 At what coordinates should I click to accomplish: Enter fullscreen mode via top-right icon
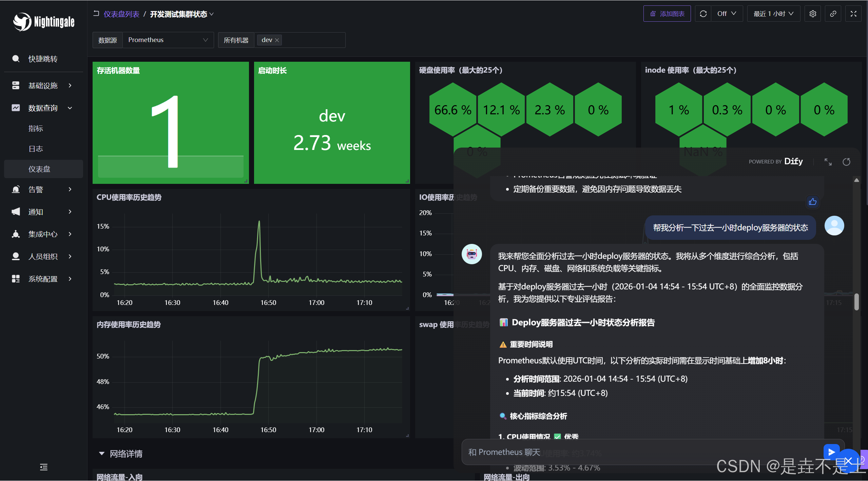(853, 14)
